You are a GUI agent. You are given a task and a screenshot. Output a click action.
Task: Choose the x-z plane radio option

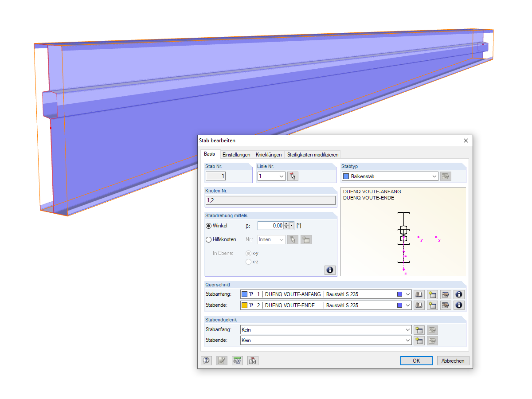click(x=248, y=262)
